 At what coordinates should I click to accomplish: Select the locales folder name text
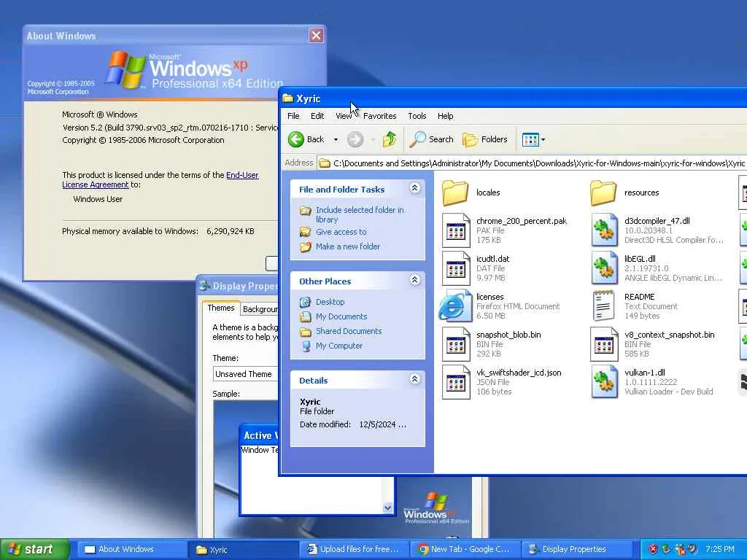click(488, 192)
